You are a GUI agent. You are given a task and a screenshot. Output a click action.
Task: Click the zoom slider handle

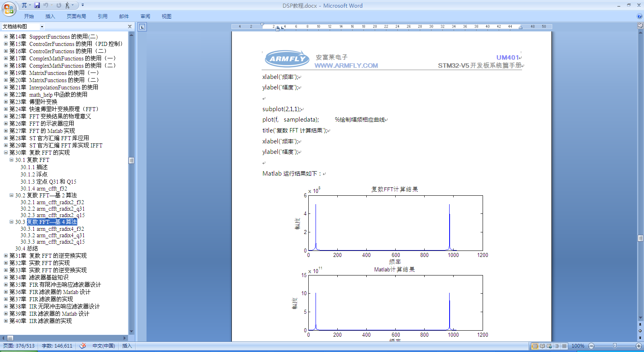point(615,346)
